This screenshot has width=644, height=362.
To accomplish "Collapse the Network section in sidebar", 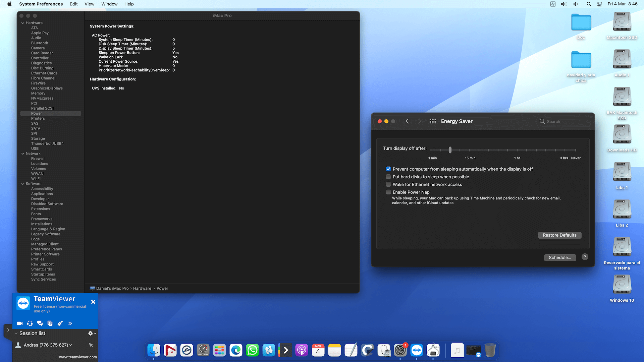I will point(23,154).
